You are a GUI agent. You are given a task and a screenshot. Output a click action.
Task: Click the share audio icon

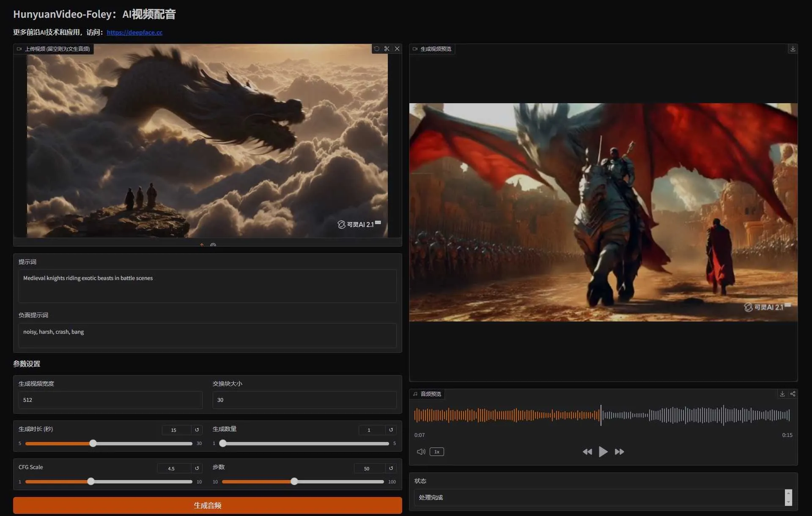click(x=793, y=394)
